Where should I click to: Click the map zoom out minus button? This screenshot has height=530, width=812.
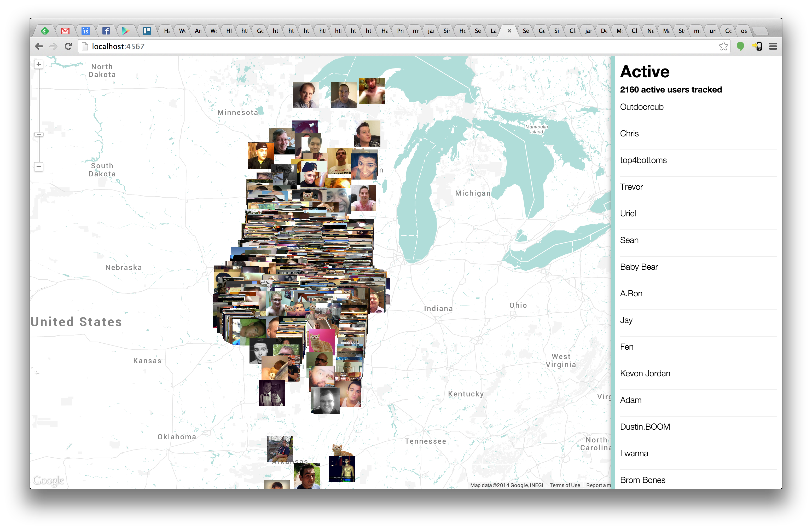tap(39, 167)
